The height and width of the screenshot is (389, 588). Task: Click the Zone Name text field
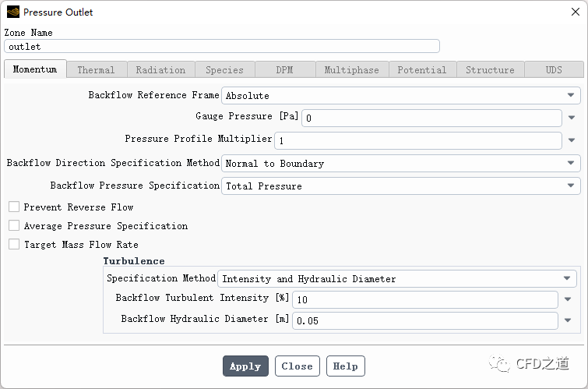coord(222,47)
